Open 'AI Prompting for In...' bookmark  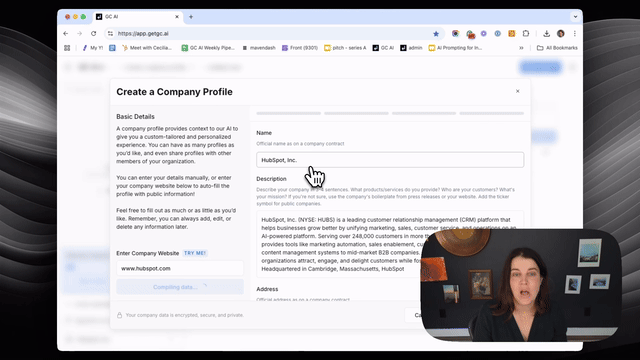pyautogui.click(x=455, y=48)
